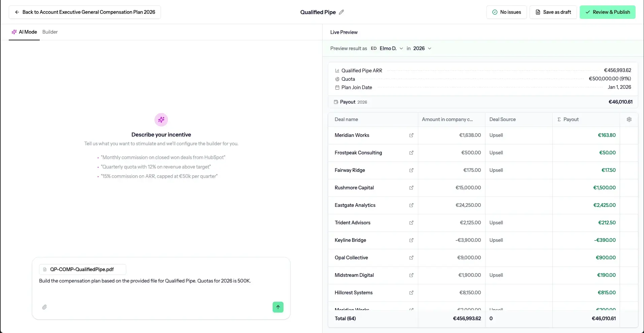Switch to AI Mode tab

[24, 32]
